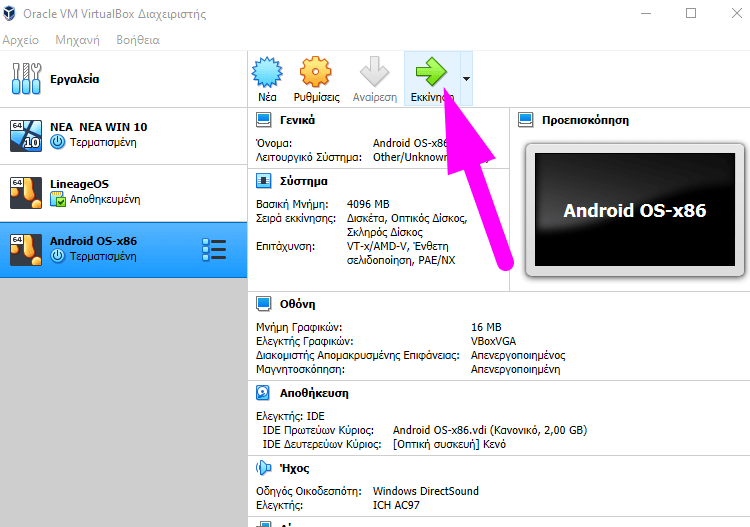
Task: Click NEA WIN 10 powered-off state icon
Action: pyautogui.click(x=58, y=142)
